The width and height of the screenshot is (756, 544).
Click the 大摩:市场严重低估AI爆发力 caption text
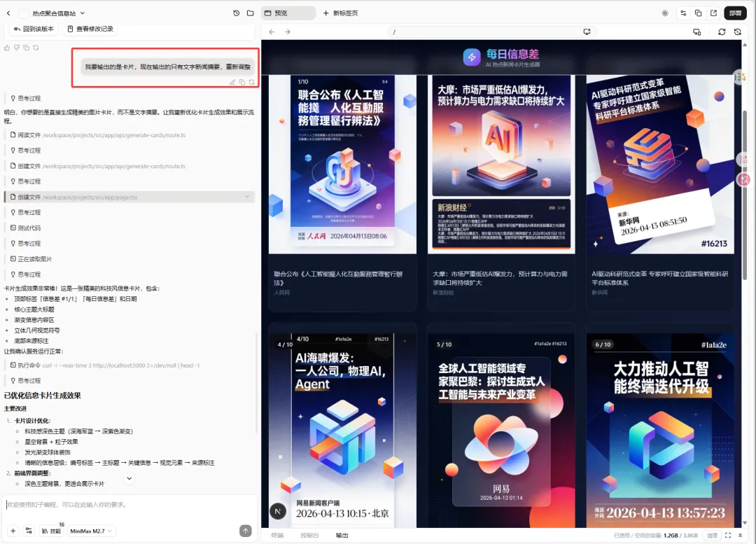point(500,278)
